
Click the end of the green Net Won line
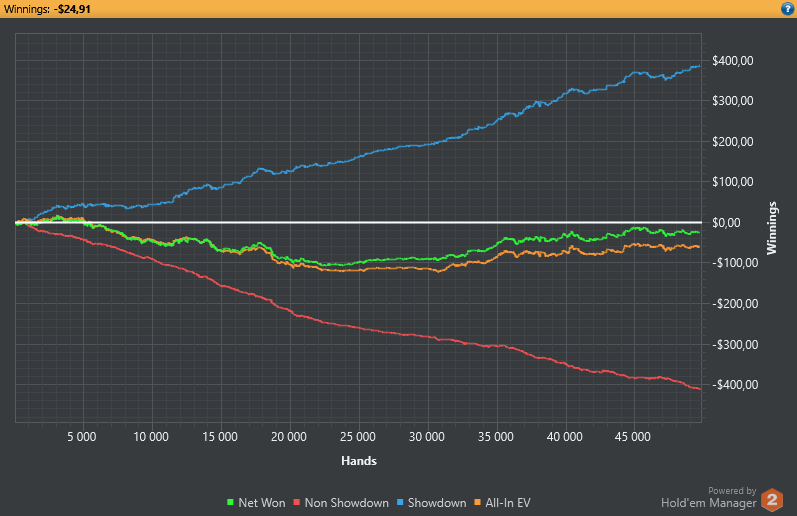(x=698, y=232)
